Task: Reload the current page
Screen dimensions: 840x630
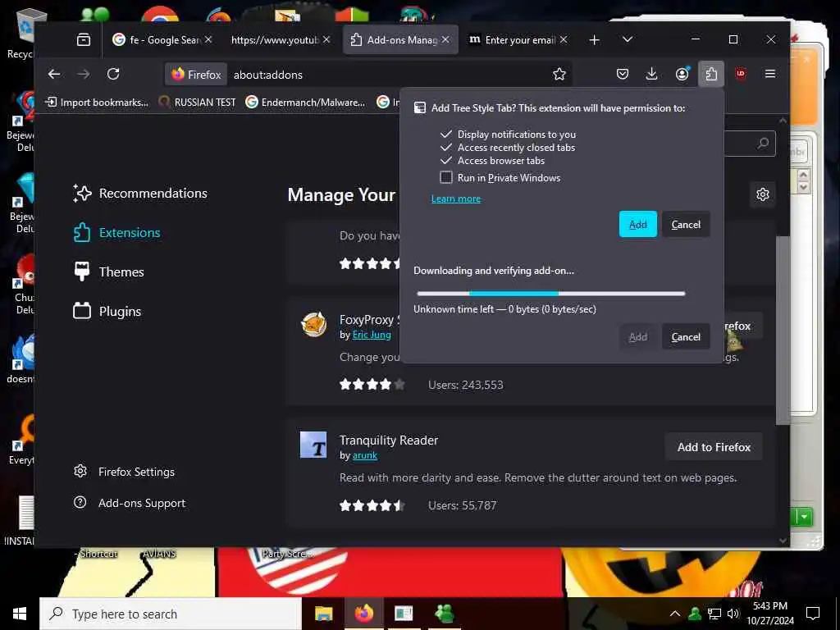Action: (113, 74)
